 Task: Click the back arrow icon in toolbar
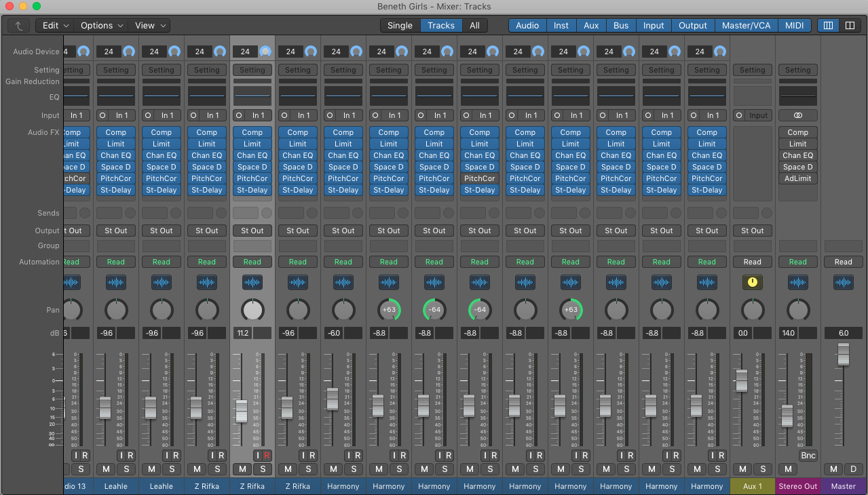(x=19, y=26)
